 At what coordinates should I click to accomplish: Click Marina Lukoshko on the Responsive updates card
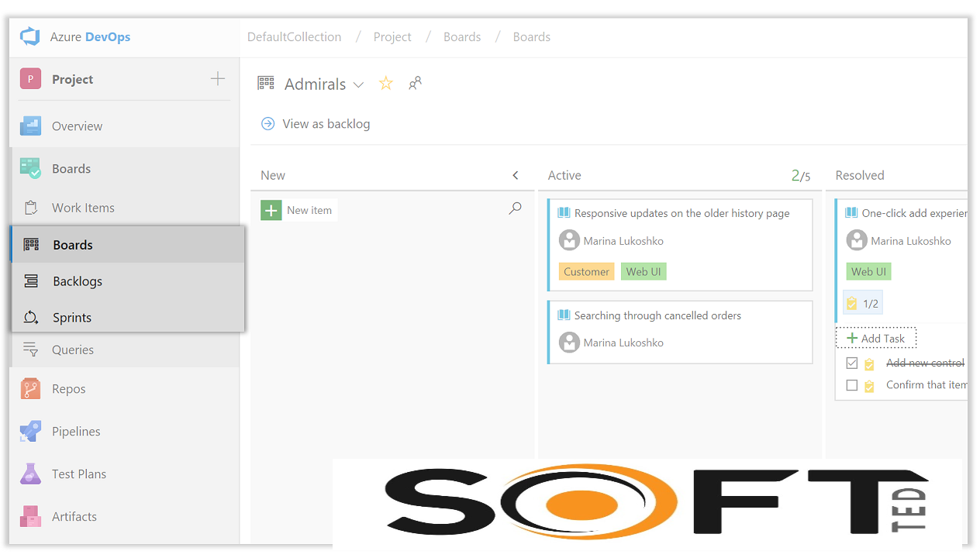(x=623, y=240)
